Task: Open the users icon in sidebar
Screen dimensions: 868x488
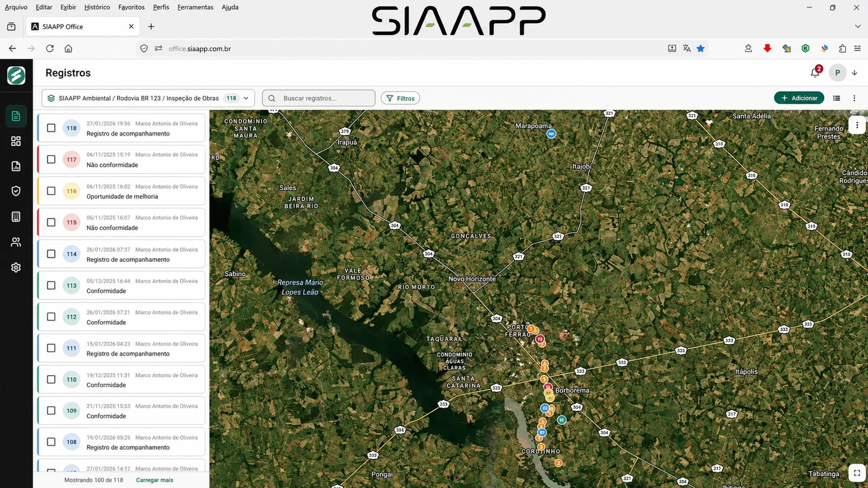Action: (16, 242)
